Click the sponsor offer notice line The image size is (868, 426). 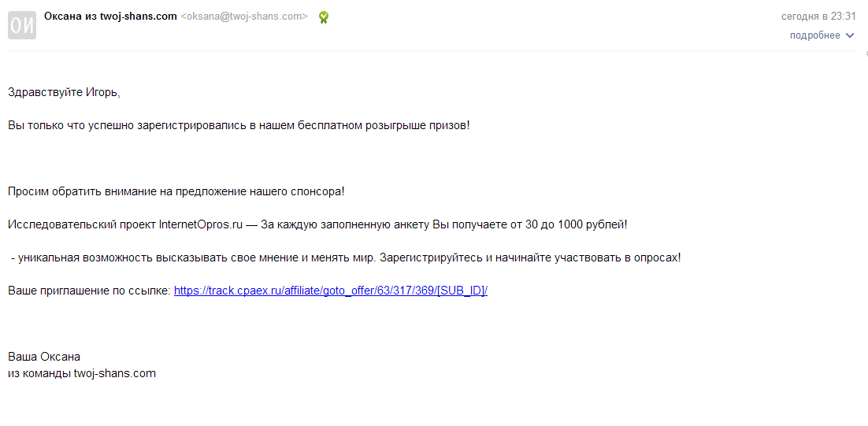(176, 191)
